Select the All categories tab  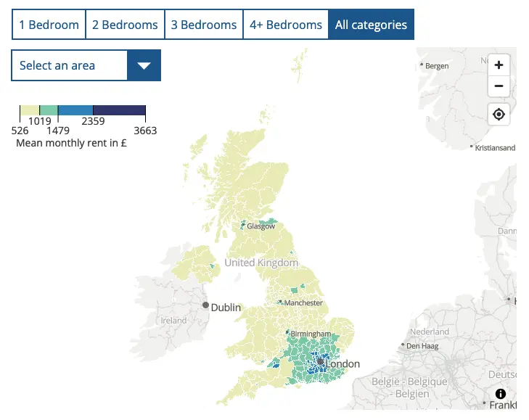tap(371, 25)
